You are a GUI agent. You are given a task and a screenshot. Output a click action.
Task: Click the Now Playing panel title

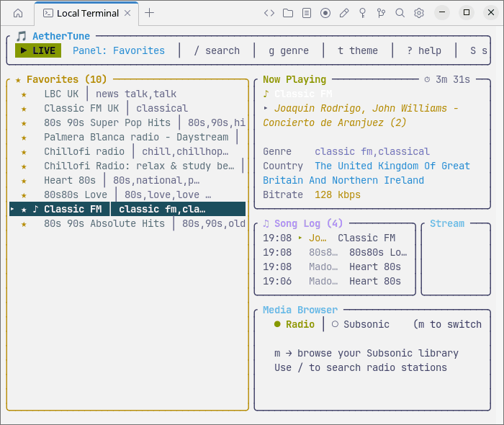point(294,79)
